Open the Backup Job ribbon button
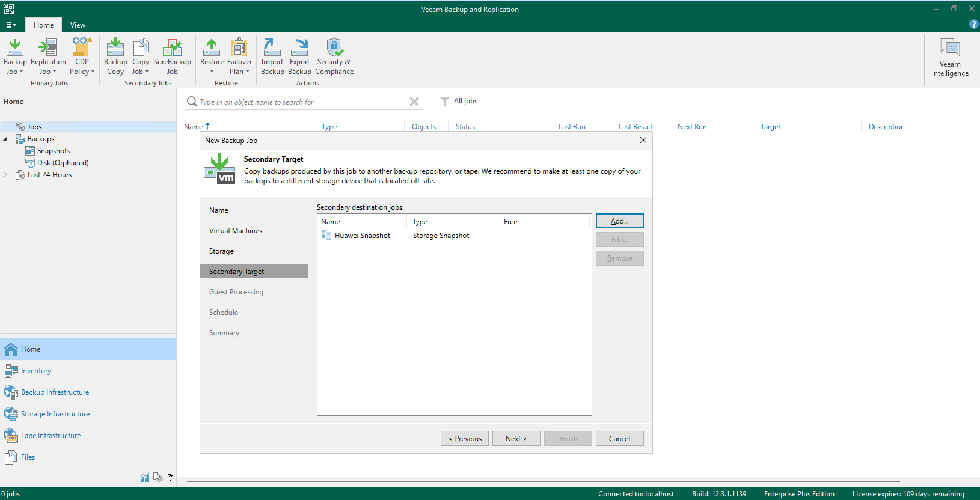980x500 pixels. [x=15, y=57]
